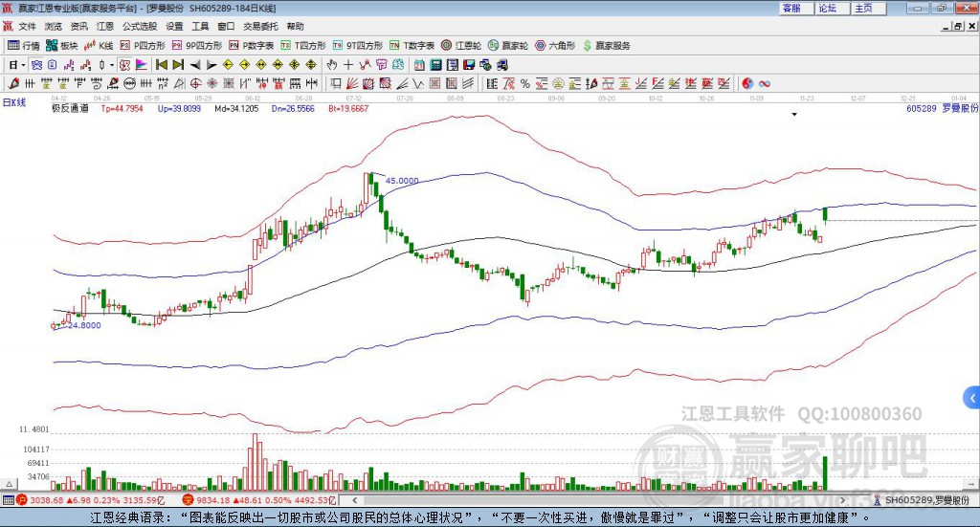This screenshot has height=527, width=980.
Task: Expand the candlestick style dropdown arrow
Action: tap(112, 65)
